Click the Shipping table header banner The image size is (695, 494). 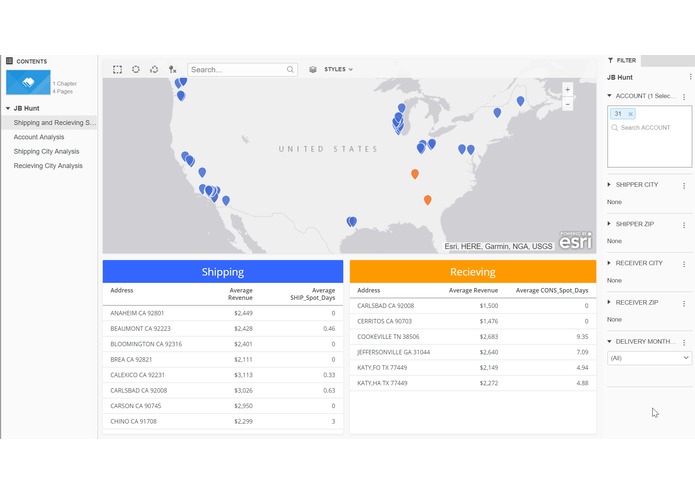tap(223, 272)
